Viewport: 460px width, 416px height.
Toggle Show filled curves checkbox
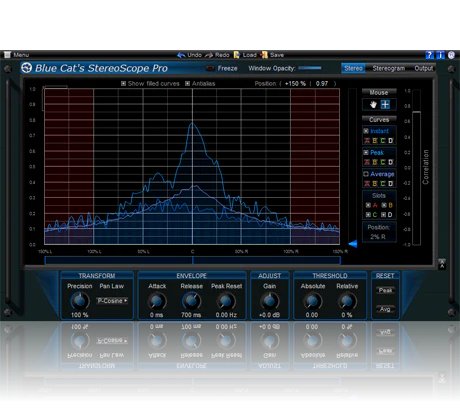[x=123, y=83]
